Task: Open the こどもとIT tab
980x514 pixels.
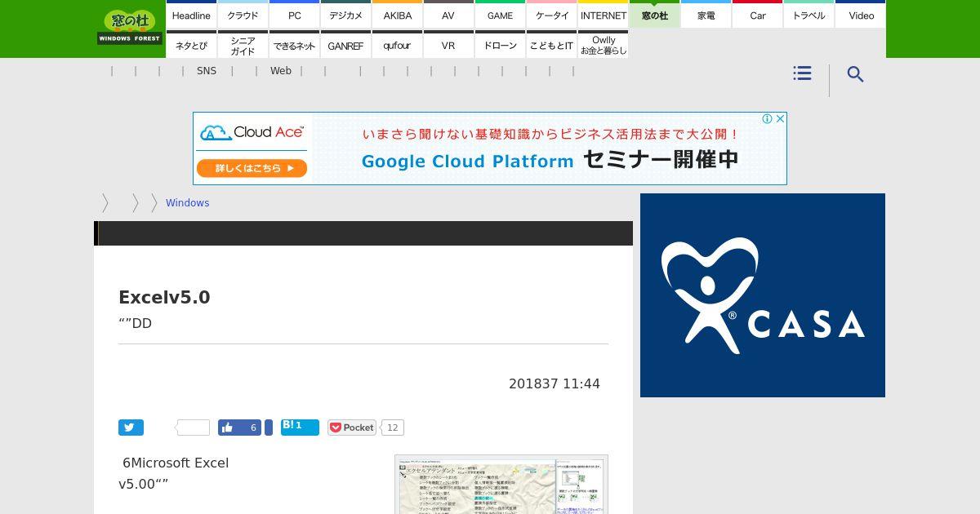Action: 551,45
